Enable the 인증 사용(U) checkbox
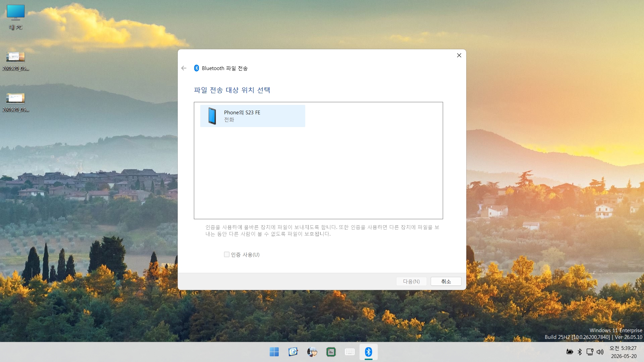 point(227,254)
